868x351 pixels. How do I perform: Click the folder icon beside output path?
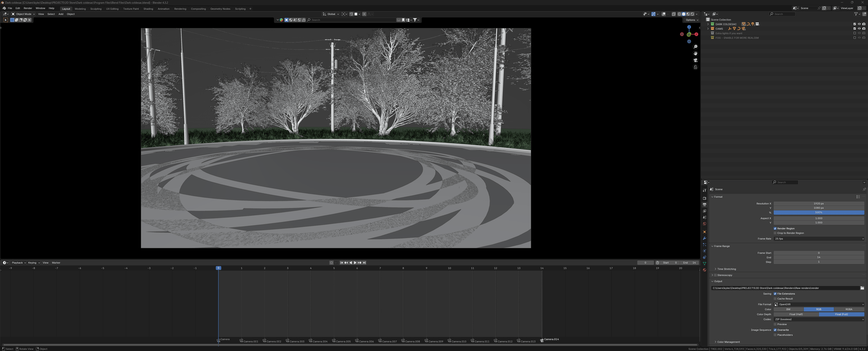[x=862, y=288]
